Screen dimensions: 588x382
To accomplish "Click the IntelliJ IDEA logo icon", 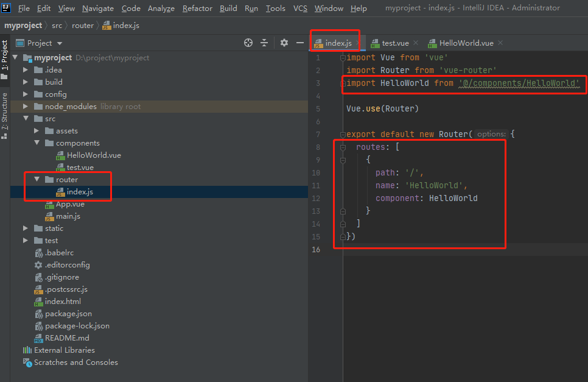I will click(x=6, y=7).
